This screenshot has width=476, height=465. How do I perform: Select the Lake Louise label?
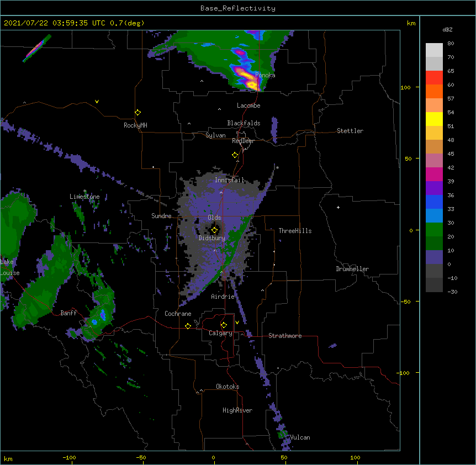tap(9, 267)
